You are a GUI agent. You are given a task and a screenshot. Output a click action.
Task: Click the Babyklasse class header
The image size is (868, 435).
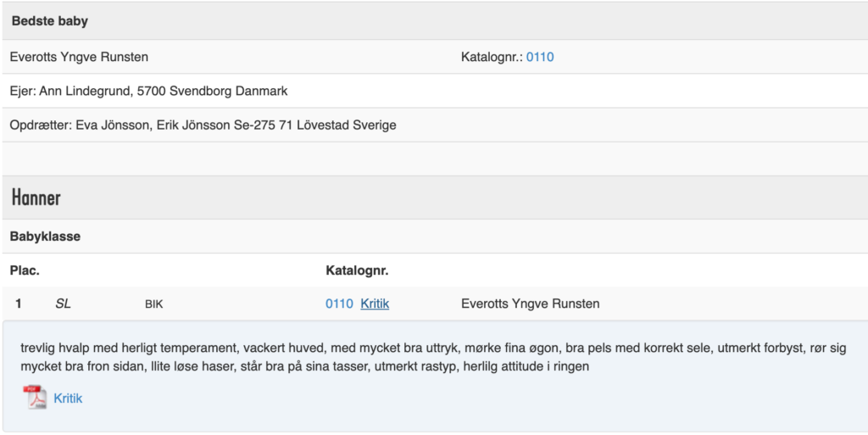(x=45, y=237)
